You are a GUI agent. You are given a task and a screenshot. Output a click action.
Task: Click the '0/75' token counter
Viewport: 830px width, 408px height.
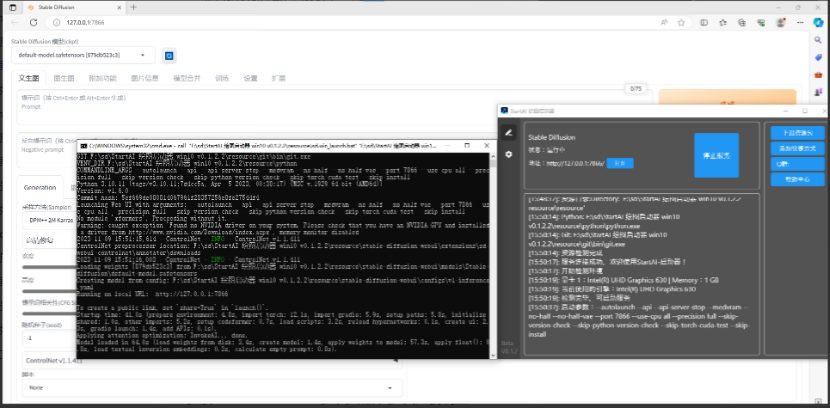click(635, 89)
